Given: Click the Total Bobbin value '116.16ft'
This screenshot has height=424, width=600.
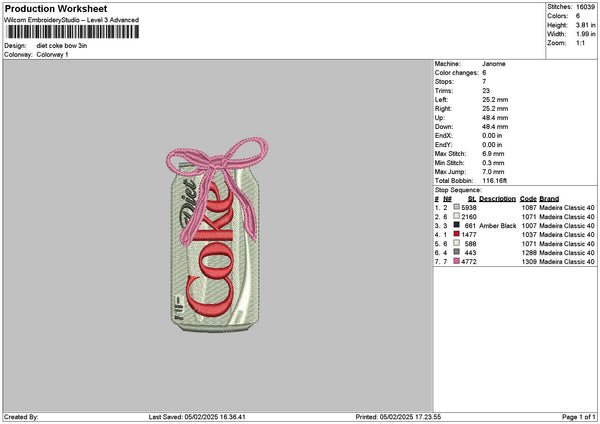Looking at the screenshot, I should tap(494, 181).
